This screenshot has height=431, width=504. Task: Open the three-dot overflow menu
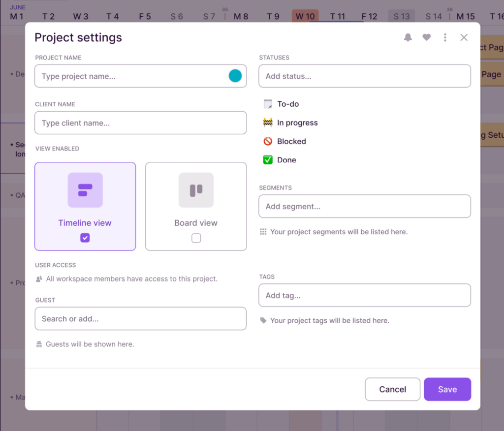tap(445, 37)
